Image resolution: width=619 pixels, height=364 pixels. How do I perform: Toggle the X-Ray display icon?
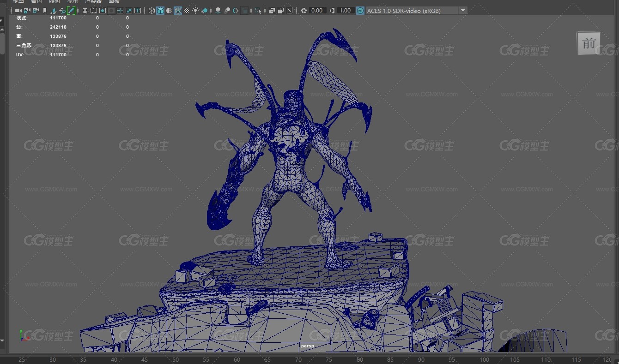tap(272, 11)
